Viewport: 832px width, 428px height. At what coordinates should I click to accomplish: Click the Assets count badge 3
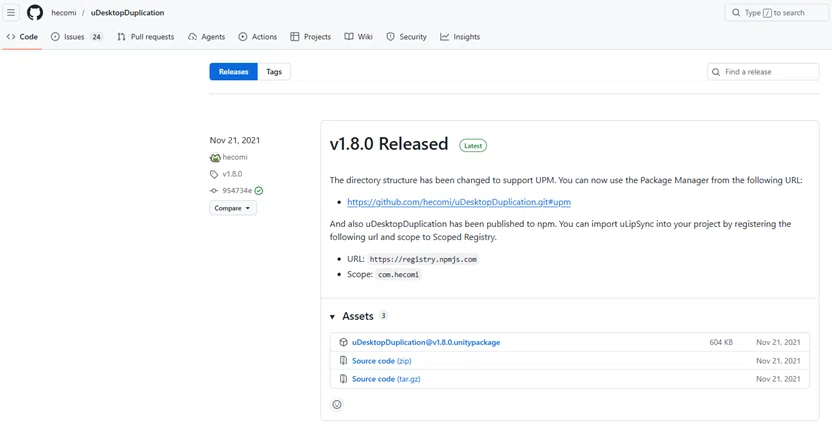coord(383,316)
